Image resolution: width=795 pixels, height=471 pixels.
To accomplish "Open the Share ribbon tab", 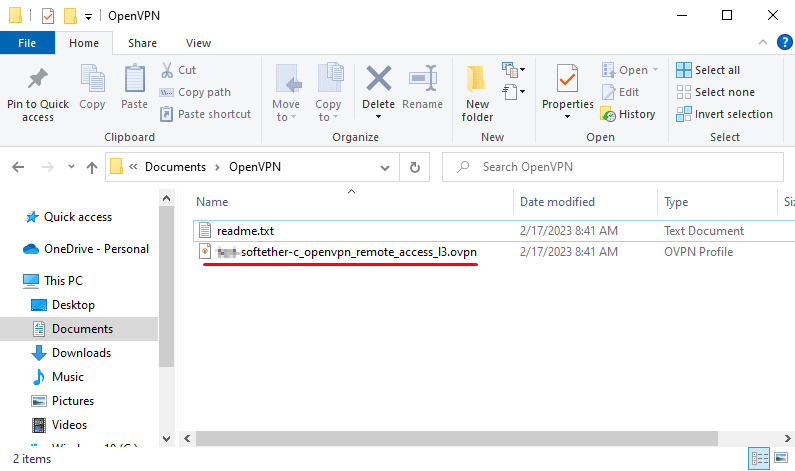I will click(x=142, y=43).
